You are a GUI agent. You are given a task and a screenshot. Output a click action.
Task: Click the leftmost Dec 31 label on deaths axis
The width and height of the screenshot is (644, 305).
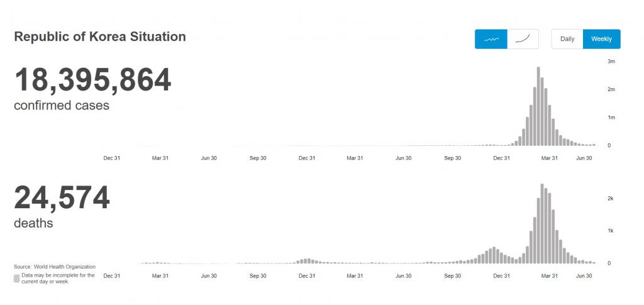[x=112, y=275]
